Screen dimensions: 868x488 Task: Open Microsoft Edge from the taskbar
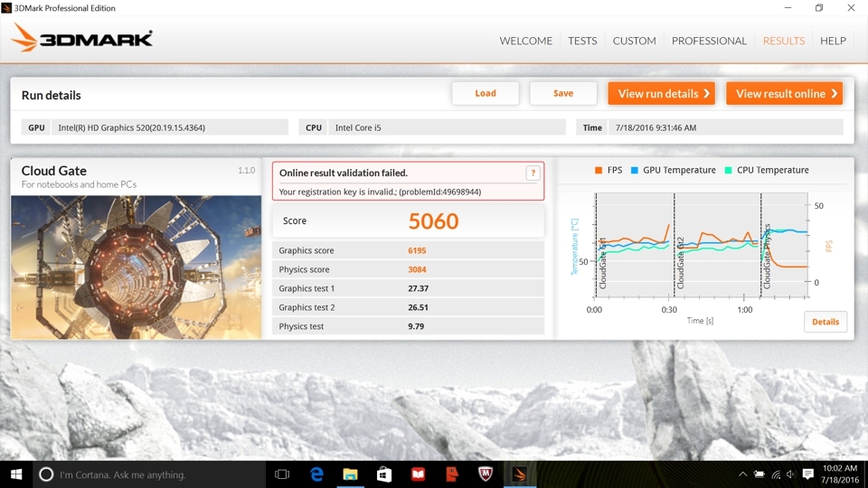[x=316, y=474]
